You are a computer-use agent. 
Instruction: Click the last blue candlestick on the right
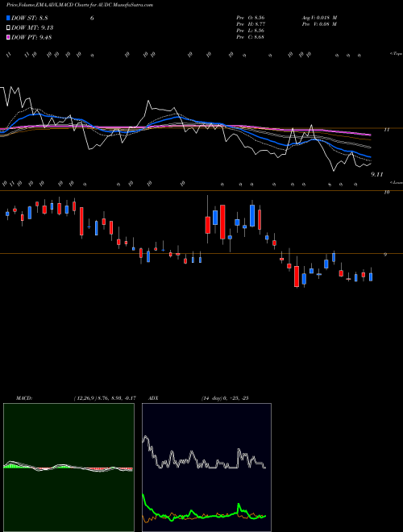point(371,276)
